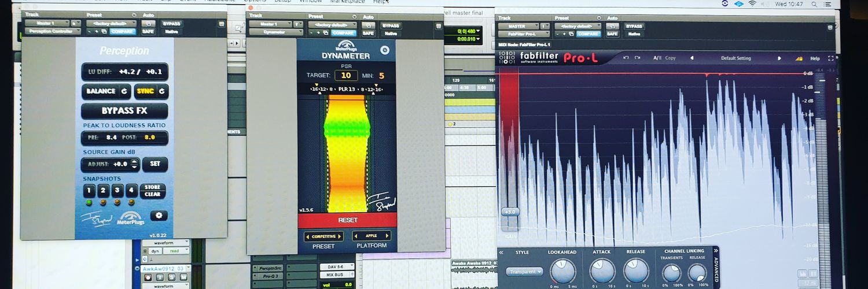Click the Pro-L redo arrow
The width and height of the screenshot is (868, 289).
[638, 58]
